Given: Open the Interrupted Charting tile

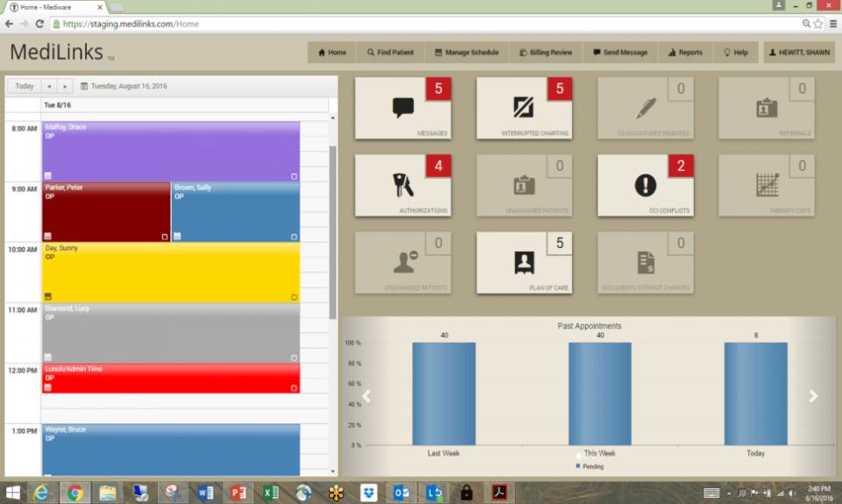Looking at the screenshot, I should 524,109.
